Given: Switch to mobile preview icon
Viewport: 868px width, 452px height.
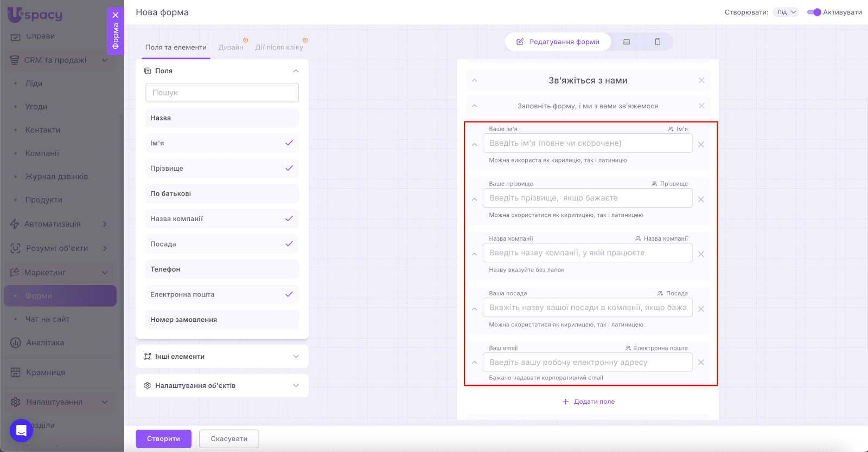Looking at the screenshot, I should 658,42.
